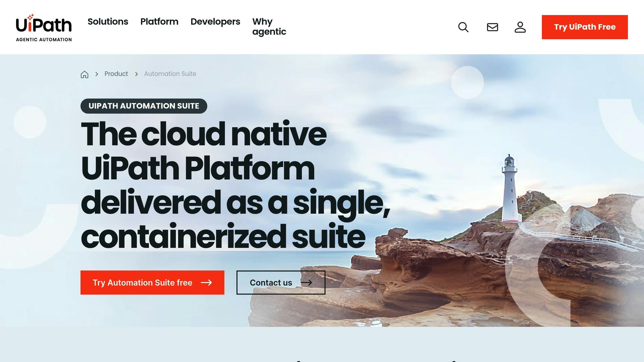Click the Try UiPath Free button
This screenshot has width=644, height=362.
(585, 27)
